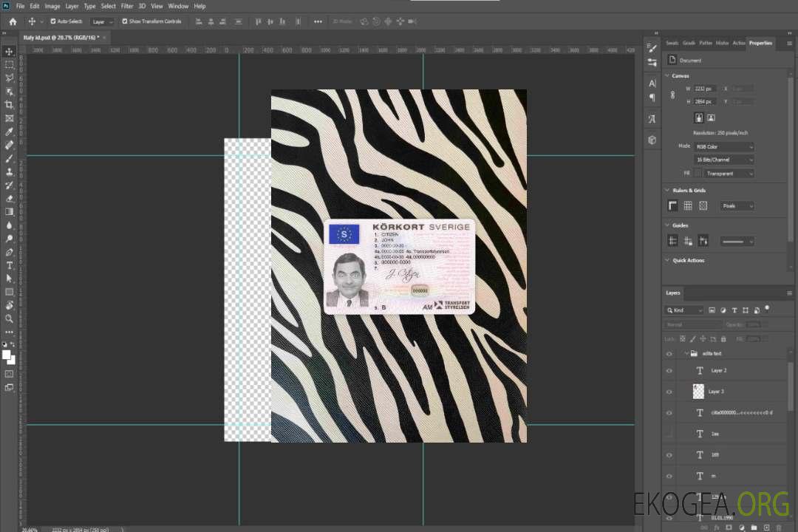Viewport: 798px width, 532px height.
Task: Select the Clone Stamp tool
Action: coord(9,172)
